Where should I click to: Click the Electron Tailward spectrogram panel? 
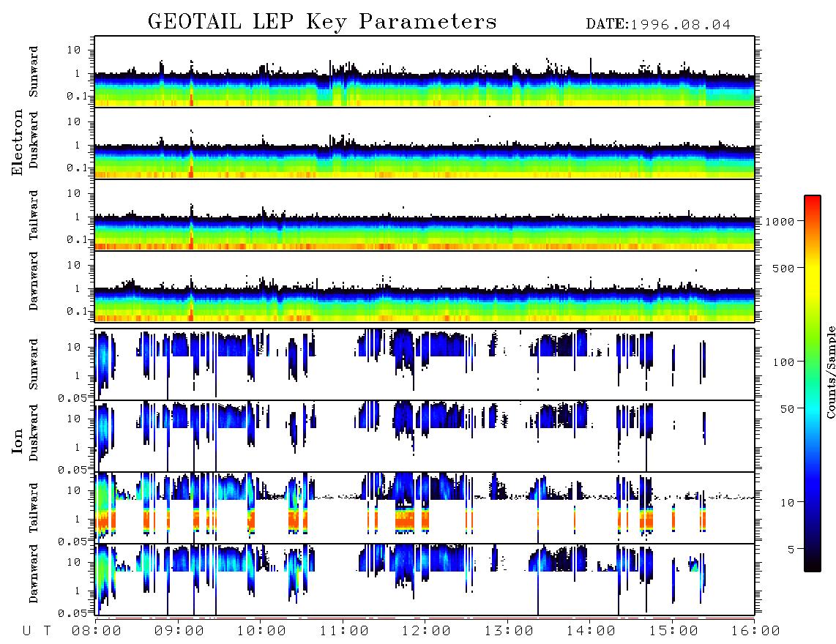pyautogui.click(x=425, y=215)
